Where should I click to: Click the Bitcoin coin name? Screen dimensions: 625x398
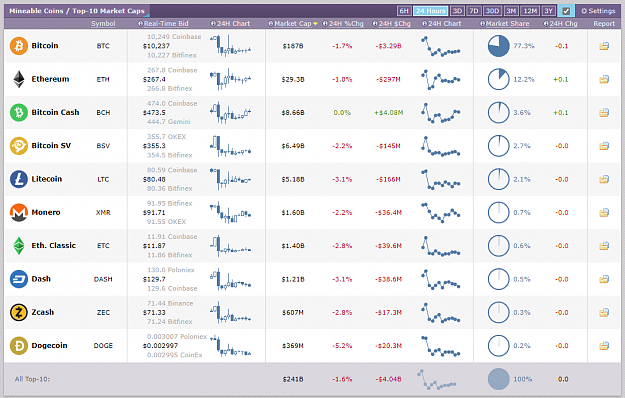[45, 46]
